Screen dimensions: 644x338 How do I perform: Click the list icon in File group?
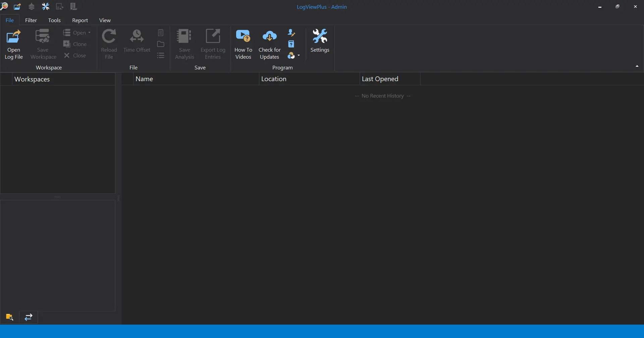click(161, 55)
